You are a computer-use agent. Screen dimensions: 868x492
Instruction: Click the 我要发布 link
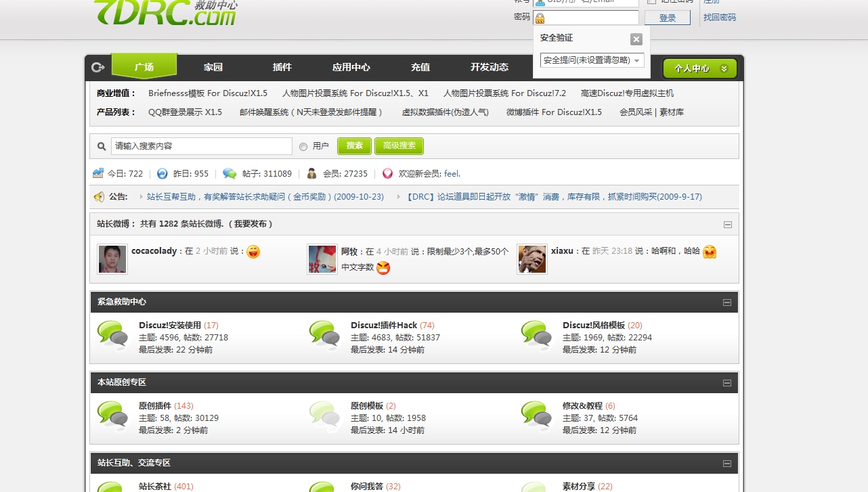pos(252,224)
